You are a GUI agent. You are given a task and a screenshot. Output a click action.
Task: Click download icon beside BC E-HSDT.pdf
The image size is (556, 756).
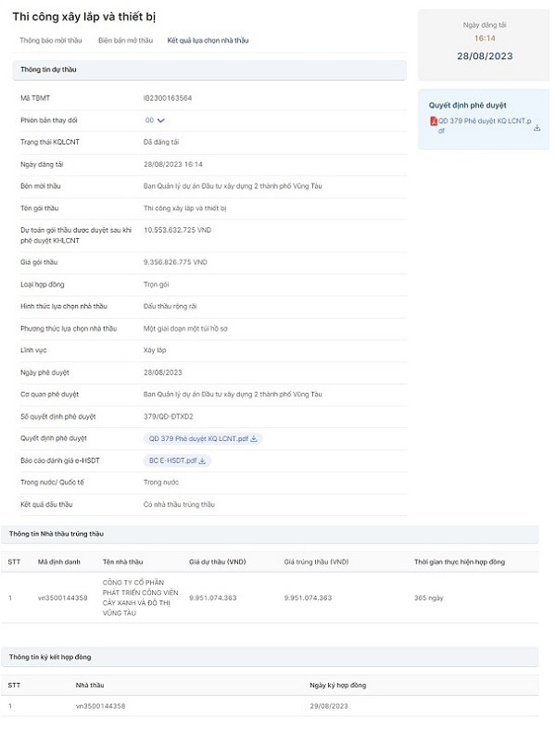coord(202,460)
